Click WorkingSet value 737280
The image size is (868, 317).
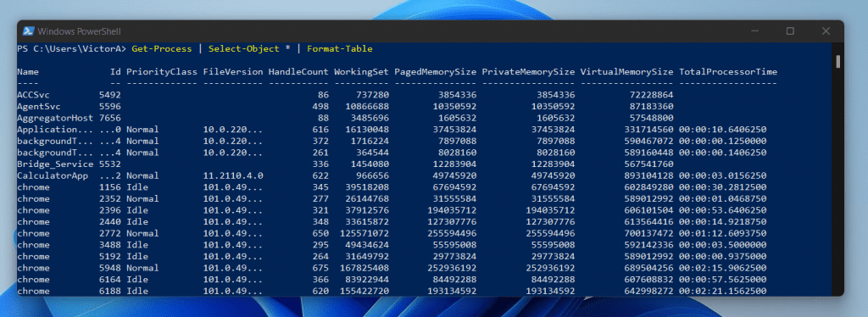373,95
